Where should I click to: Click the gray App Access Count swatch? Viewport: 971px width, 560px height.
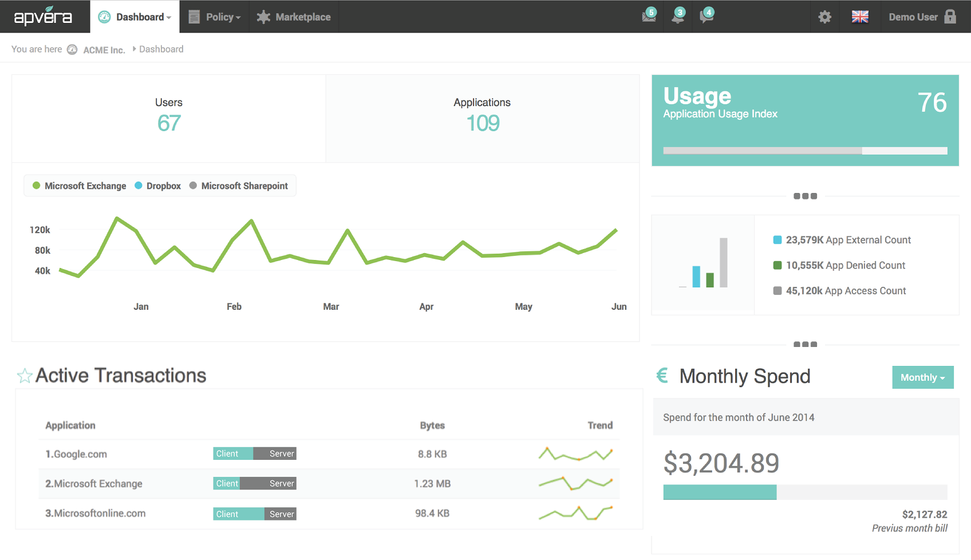[777, 290]
